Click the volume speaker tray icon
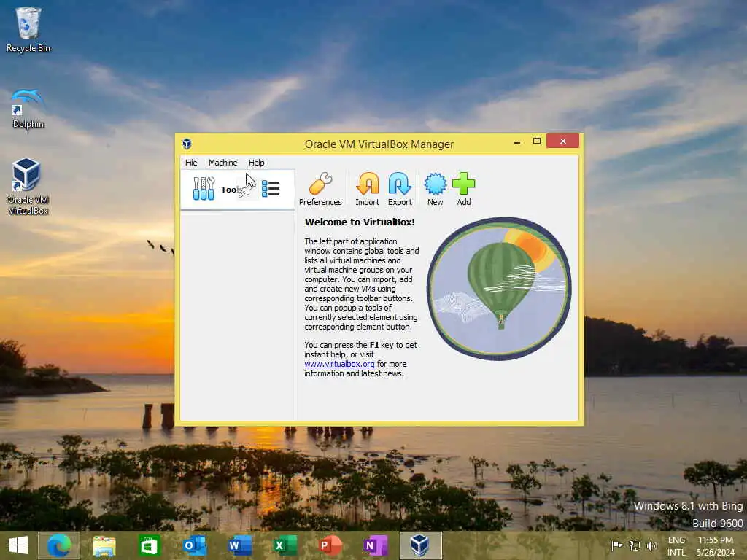 click(x=651, y=545)
